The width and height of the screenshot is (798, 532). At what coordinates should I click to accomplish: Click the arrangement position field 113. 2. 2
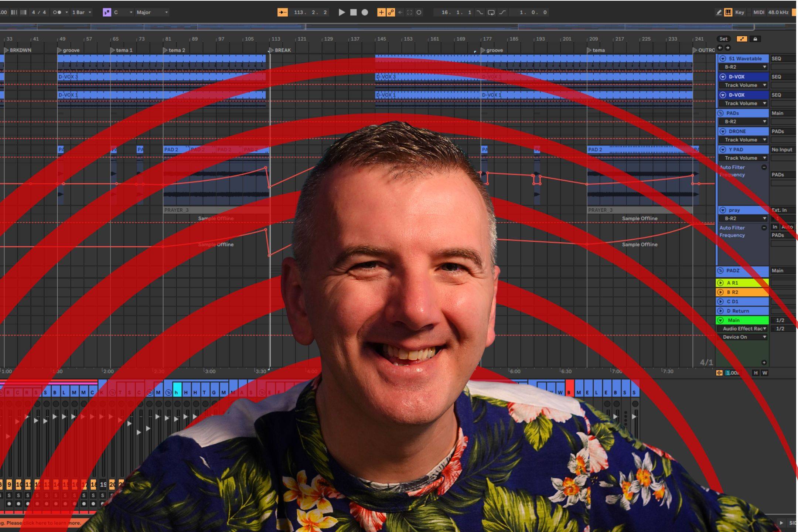(310, 12)
